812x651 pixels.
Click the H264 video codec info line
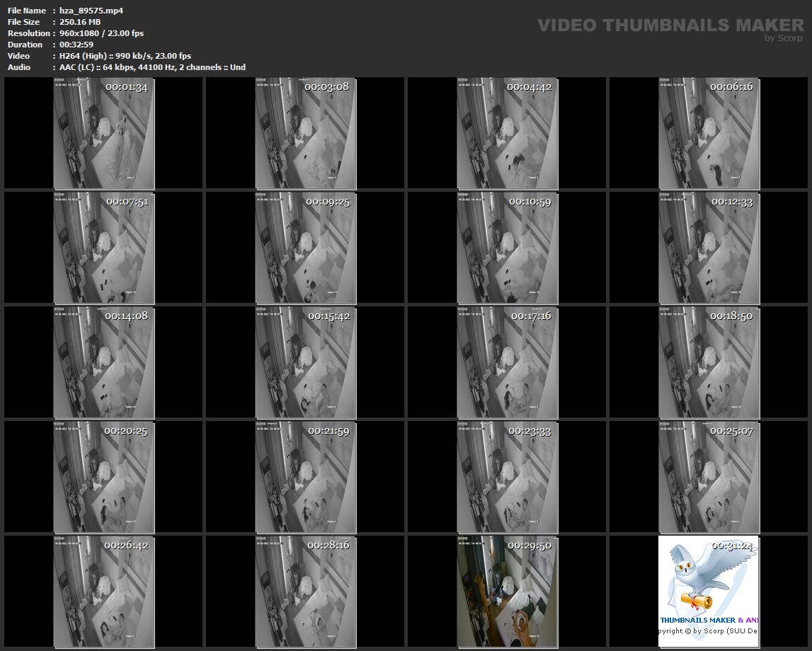coord(125,56)
